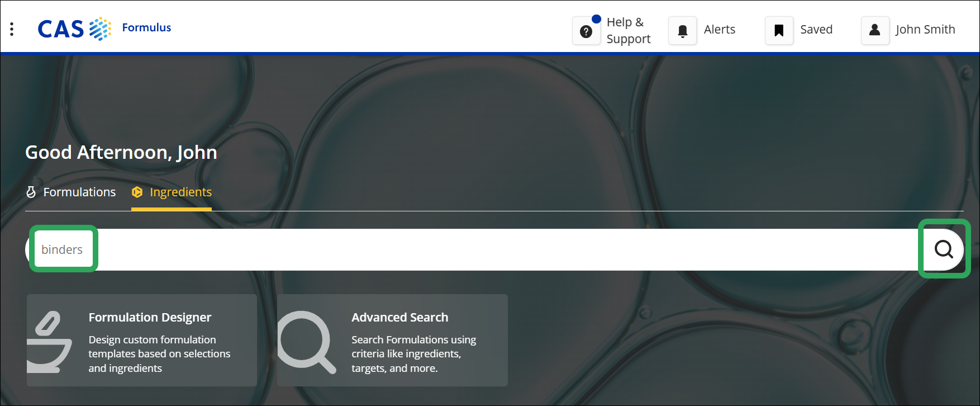Click the Alerts bell icon
This screenshot has height=406, width=980.
[x=682, y=31]
